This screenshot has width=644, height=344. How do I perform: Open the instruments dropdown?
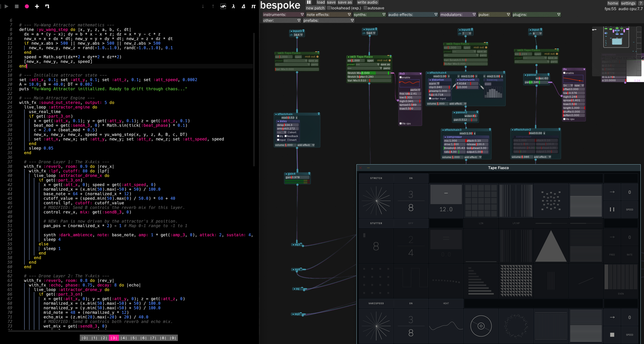pos(283,14)
